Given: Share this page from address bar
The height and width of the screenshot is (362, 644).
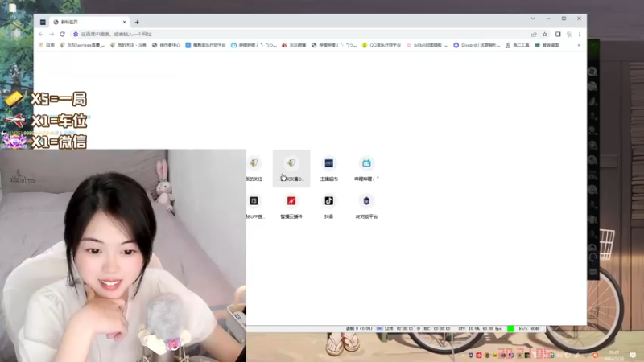Looking at the screenshot, I should tap(534, 34).
